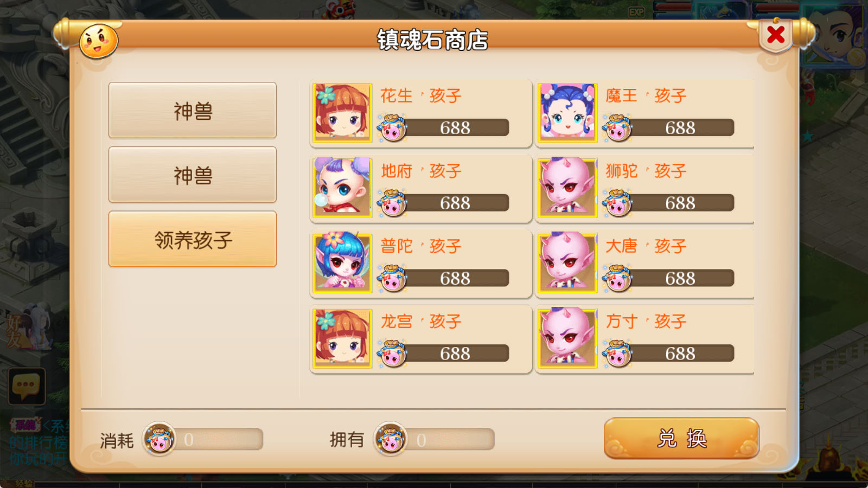Click the 688 price of 方寸 孩子
This screenshot has width=868, height=488.
[x=680, y=354]
